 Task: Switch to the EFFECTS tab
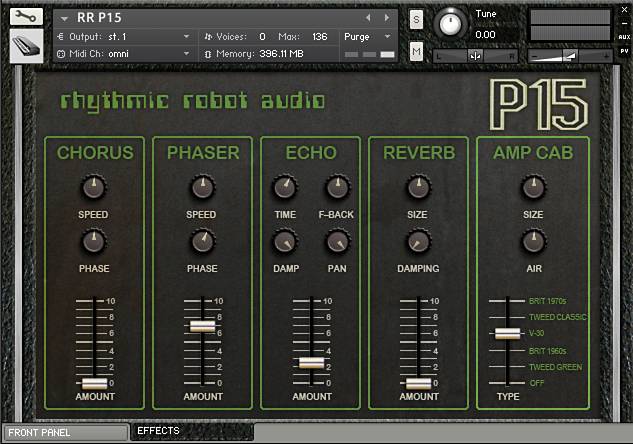192,431
